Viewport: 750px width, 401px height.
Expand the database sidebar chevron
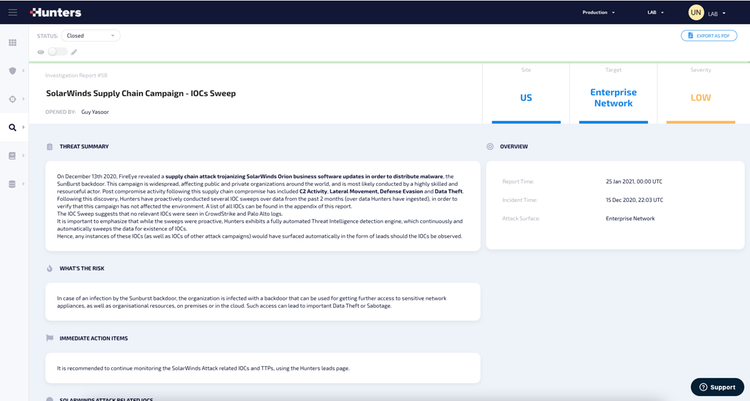[x=23, y=184]
